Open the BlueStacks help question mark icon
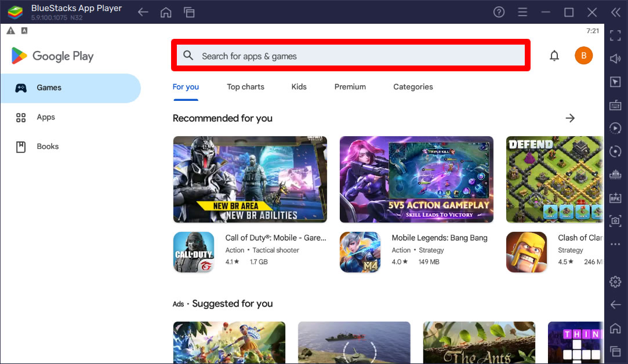This screenshot has height=364, width=628. [x=499, y=12]
